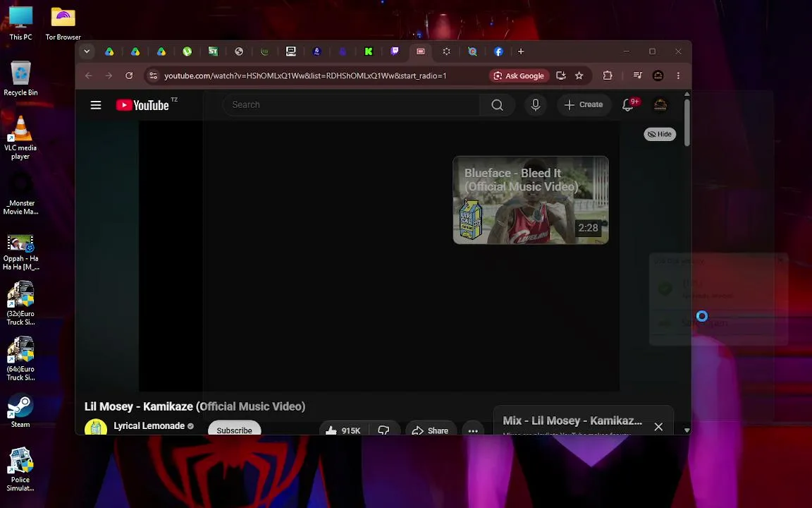Click the YouTube search input field

click(351, 104)
